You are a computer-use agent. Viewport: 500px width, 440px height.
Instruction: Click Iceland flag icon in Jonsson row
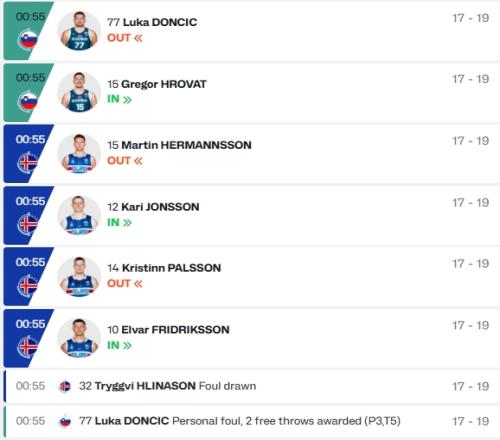tap(28, 224)
